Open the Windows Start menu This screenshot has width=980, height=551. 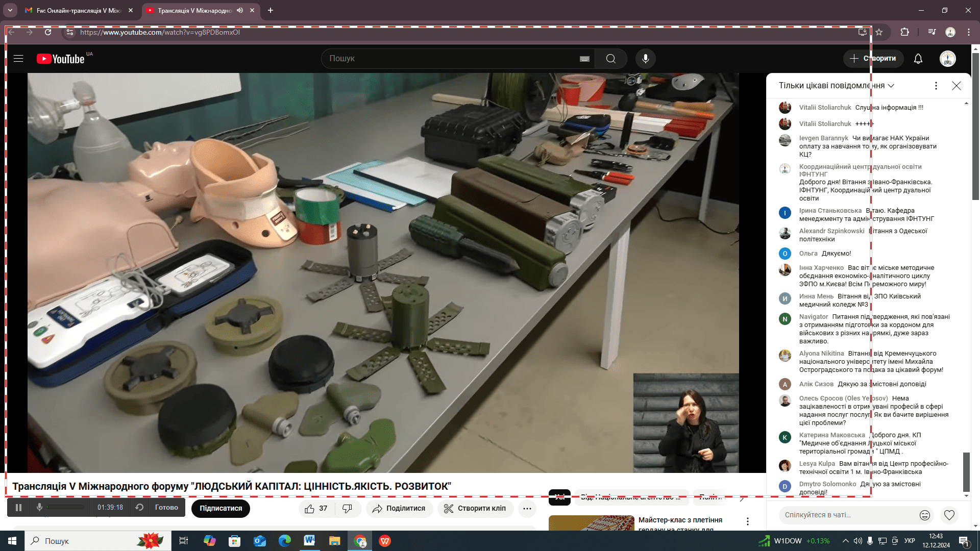click(x=12, y=541)
